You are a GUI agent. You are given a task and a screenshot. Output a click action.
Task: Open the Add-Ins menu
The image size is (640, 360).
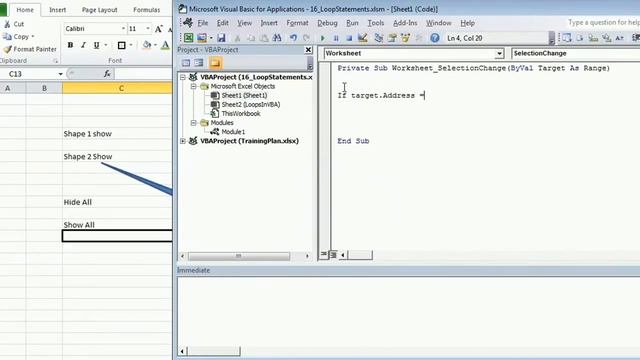click(x=405, y=23)
